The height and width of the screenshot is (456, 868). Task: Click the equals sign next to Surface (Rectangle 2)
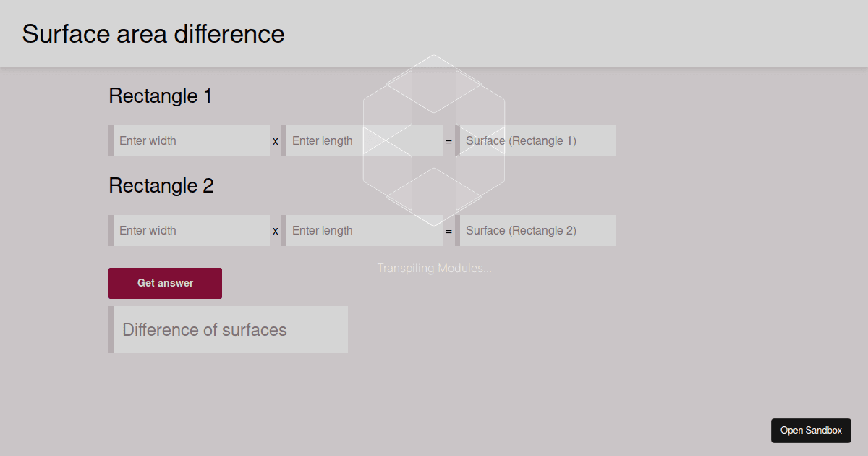[449, 230]
